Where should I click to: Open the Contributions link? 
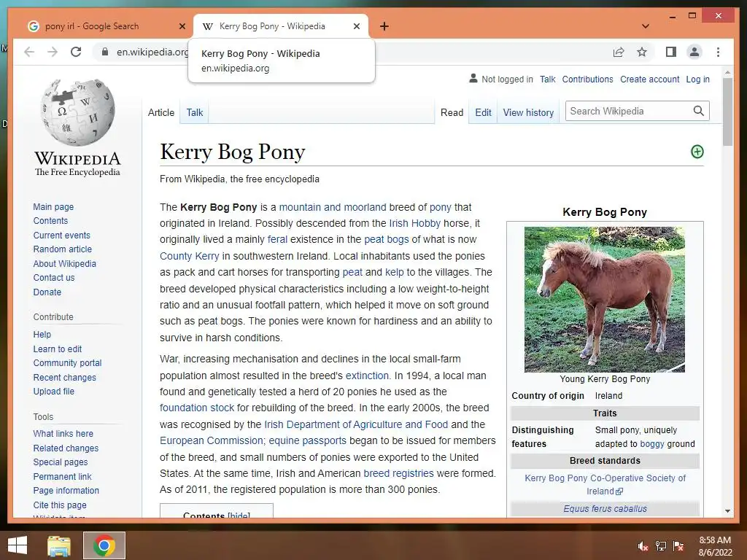tap(587, 79)
